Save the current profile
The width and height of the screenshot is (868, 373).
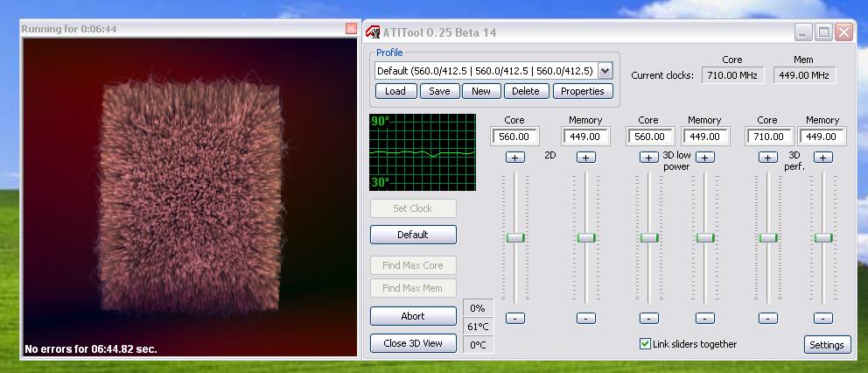pos(439,91)
